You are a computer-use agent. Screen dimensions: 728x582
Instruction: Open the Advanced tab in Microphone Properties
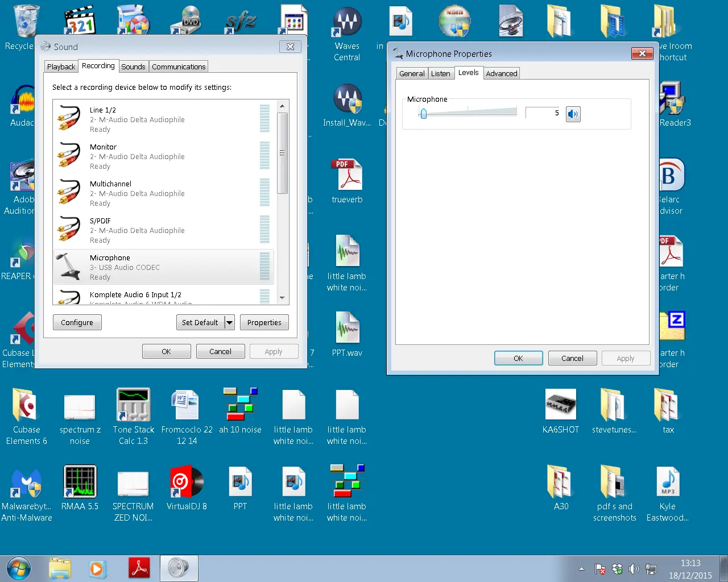(x=502, y=73)
